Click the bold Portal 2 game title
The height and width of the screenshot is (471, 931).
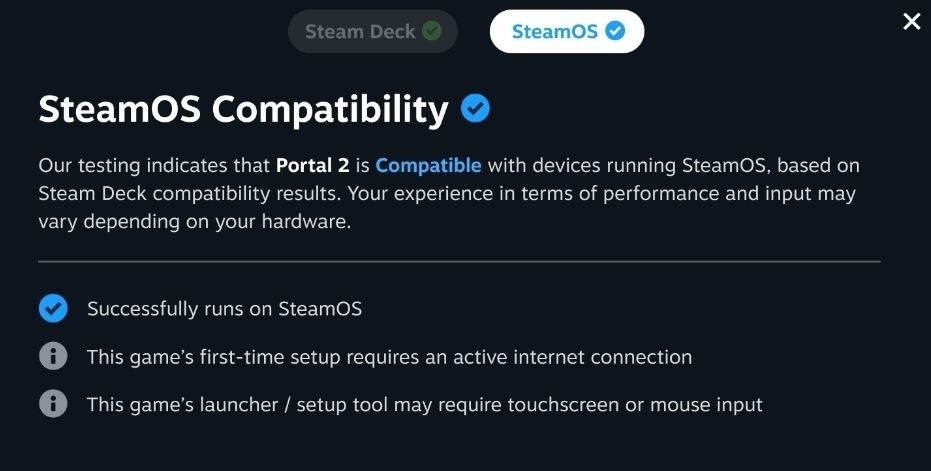coord(313,165)
